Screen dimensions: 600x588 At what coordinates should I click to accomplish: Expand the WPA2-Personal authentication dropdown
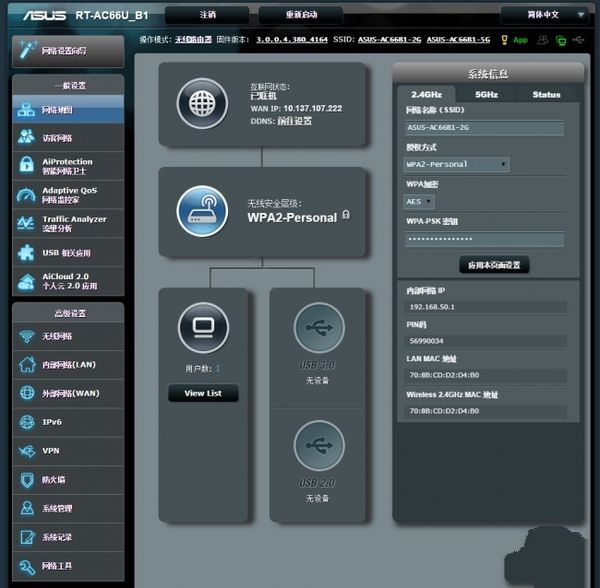click(457, 164)
